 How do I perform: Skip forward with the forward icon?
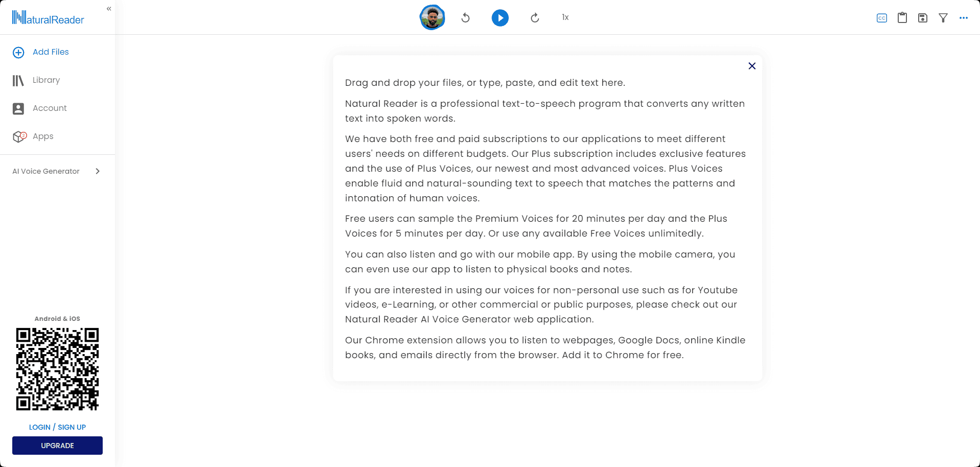(535, 18)
